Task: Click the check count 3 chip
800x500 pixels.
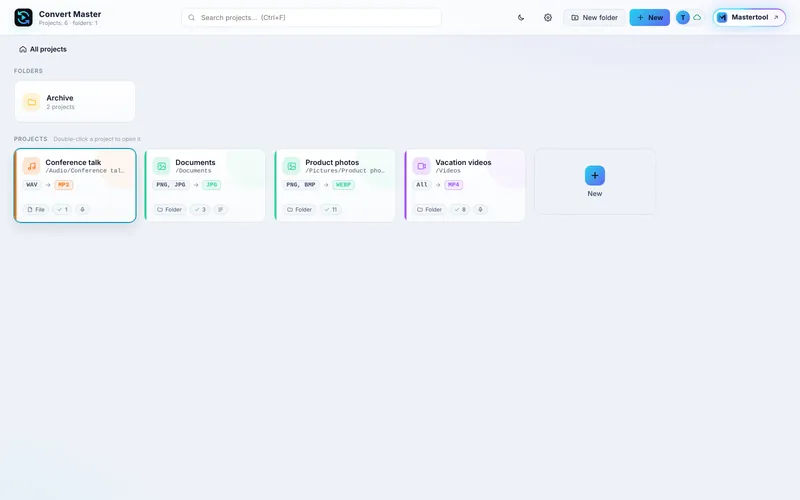Action: (200, 209)
